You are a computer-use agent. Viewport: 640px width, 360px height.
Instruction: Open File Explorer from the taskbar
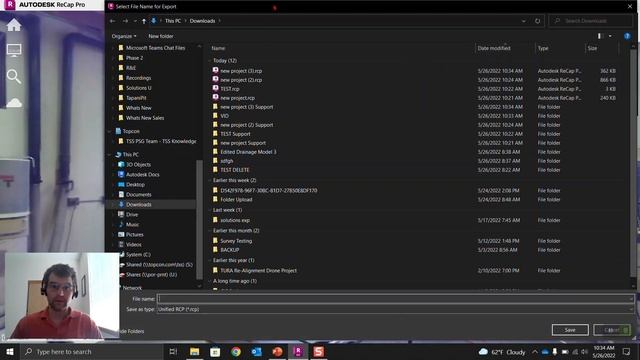[194, 351]
